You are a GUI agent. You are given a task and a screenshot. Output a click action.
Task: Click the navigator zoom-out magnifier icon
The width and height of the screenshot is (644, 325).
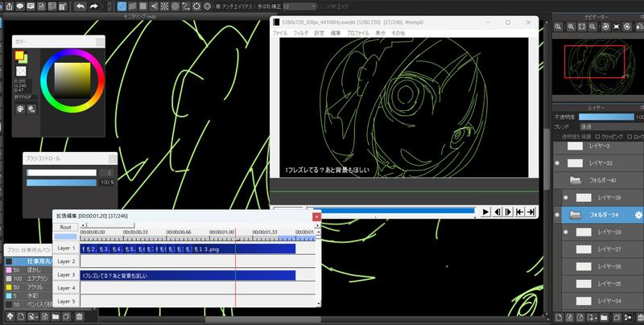point(592,27)
